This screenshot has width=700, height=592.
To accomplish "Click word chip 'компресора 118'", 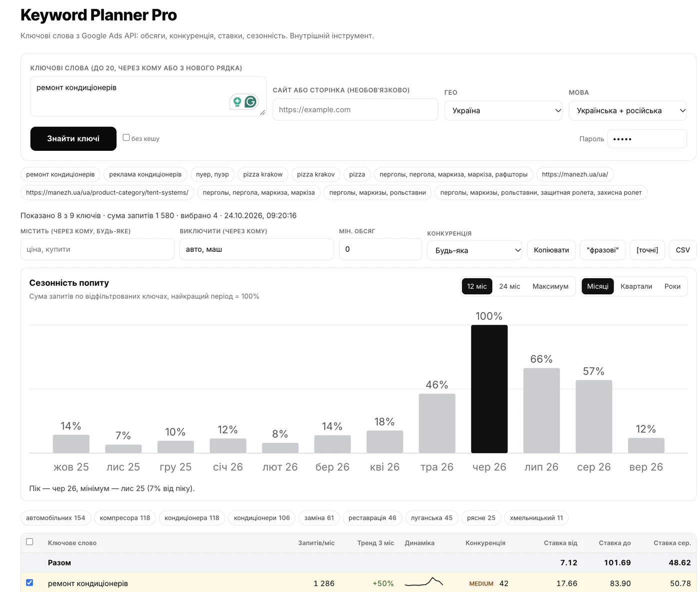I will coord(125,518).
